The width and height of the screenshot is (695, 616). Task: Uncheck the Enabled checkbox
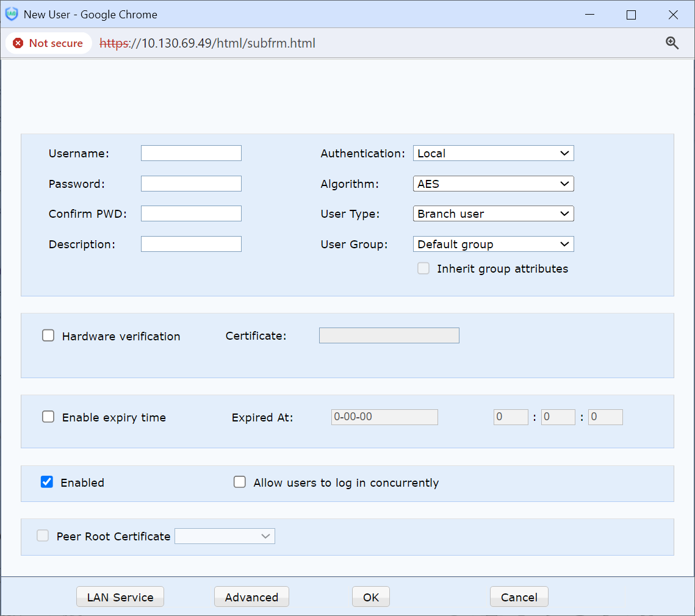[x=47, y=482]
